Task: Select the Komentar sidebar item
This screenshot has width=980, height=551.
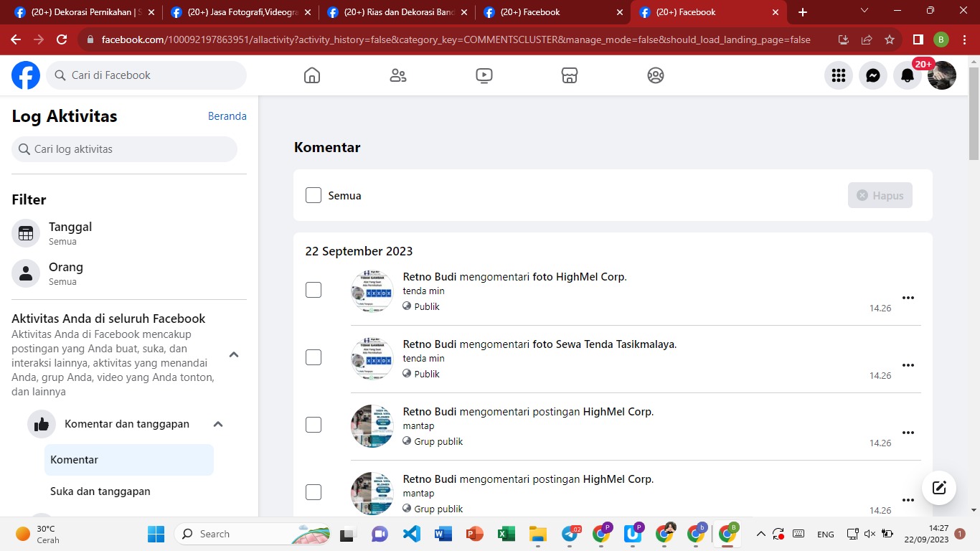Action: 129,460
